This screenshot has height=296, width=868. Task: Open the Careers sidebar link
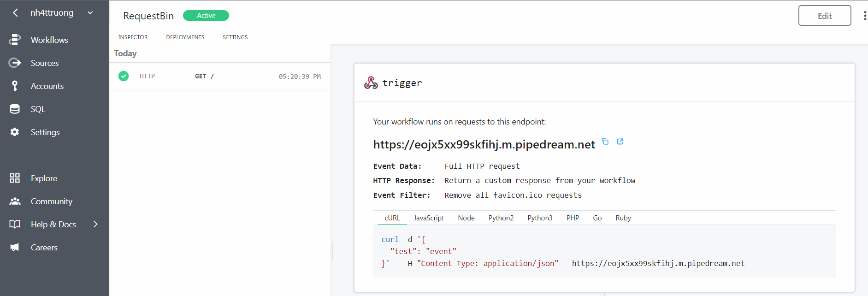[44, 248]
